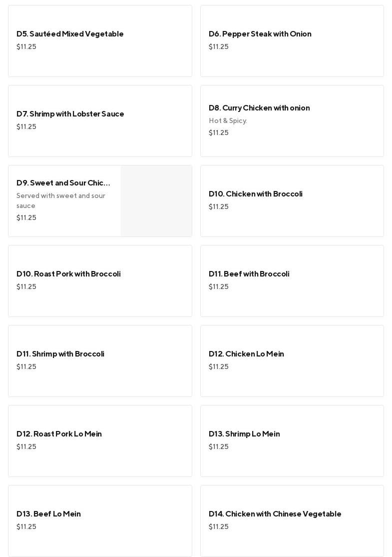This screenshot has width=392, height=557.
Task: Open D8. Curry Chicken with onion
Action: coord(259,108)
